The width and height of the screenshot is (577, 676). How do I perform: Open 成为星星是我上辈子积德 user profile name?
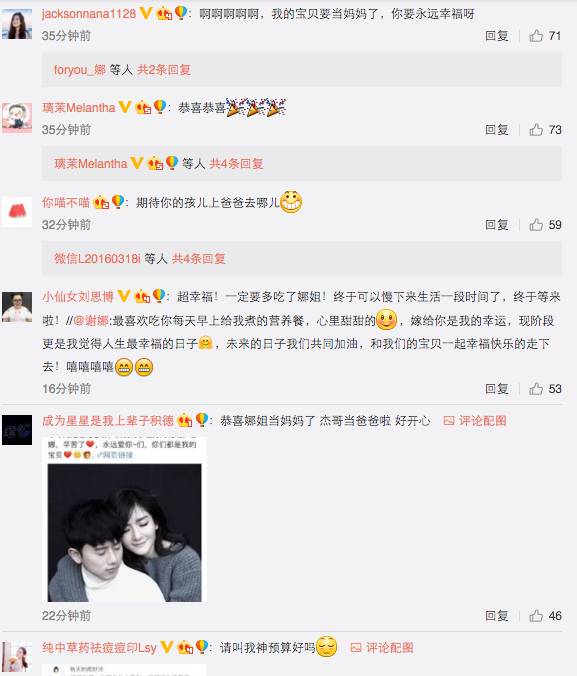point(108,420)
